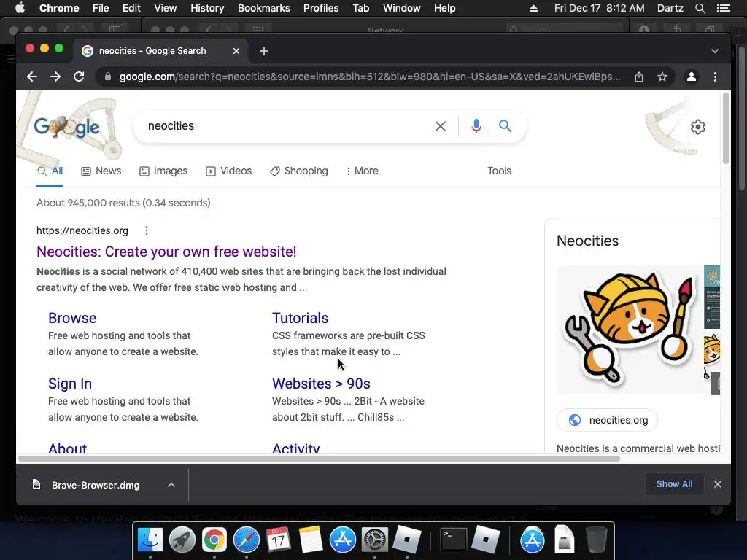Open the Chrome menu in the menu bar
This screenshot has width=747, height=560.
59,8
